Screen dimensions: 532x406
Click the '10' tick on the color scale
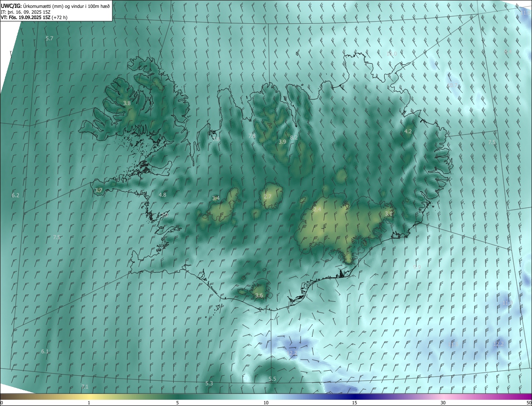[x=266, y=403]
